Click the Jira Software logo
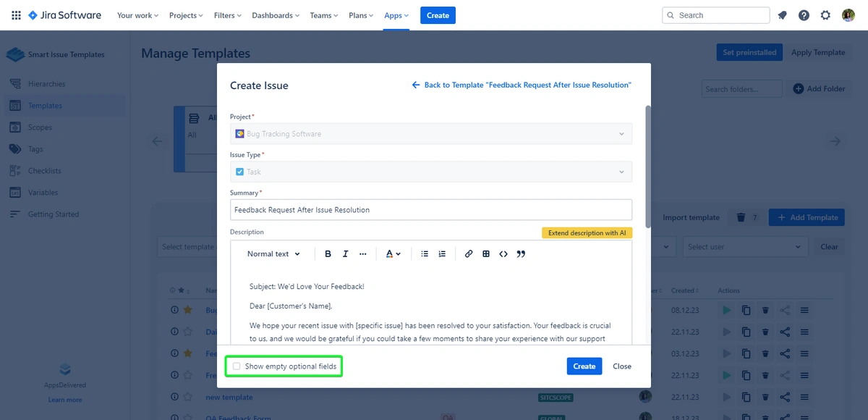The height and width of the screenshot is (420, 868). click(64, 15)
